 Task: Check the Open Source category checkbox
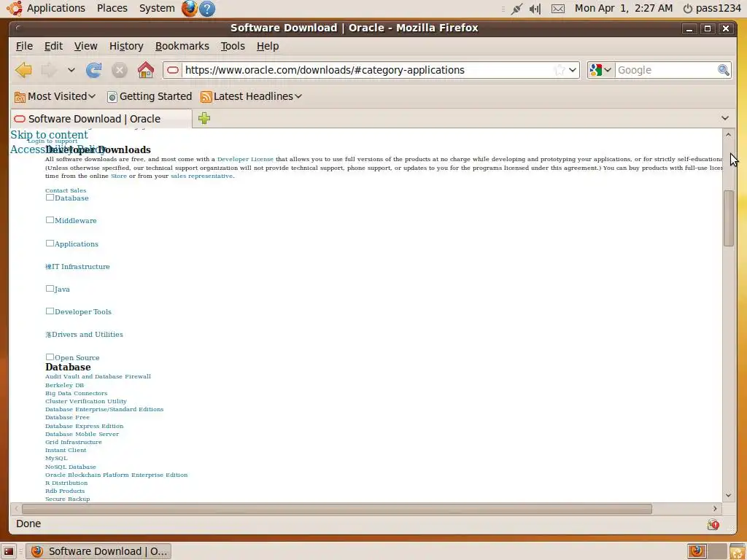pyautogui.click(x=50, y=357)
